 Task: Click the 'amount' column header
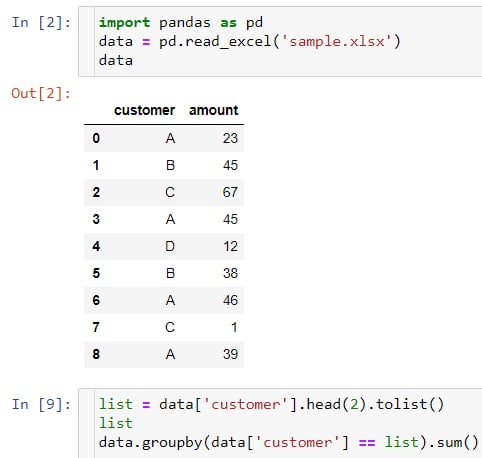[x=214, y=110]
